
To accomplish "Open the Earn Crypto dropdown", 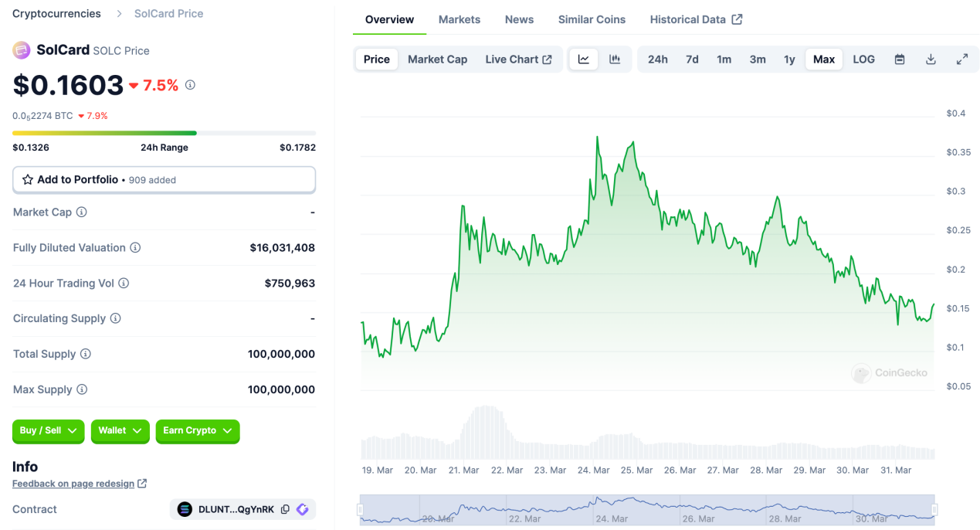I will click(197, 432).
